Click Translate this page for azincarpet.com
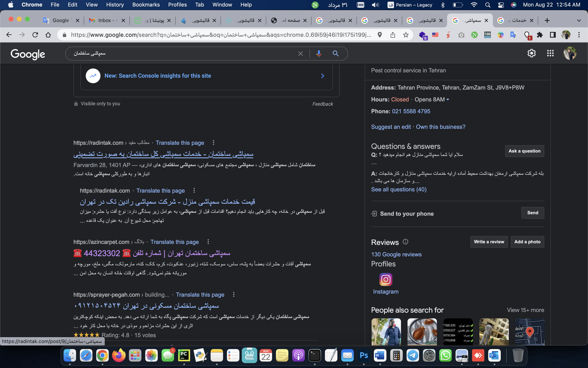The width and height of the screenshot is (588, 368). [174, 242]
